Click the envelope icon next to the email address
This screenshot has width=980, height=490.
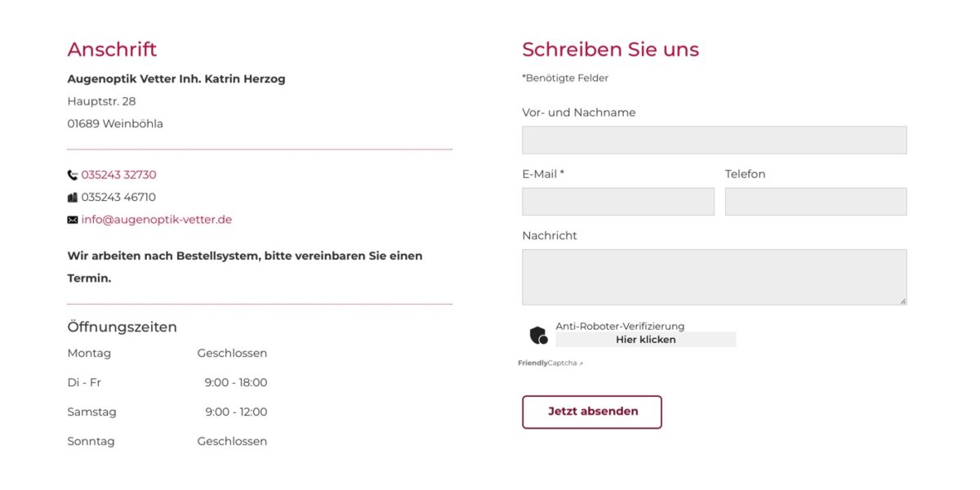(73, 220)
